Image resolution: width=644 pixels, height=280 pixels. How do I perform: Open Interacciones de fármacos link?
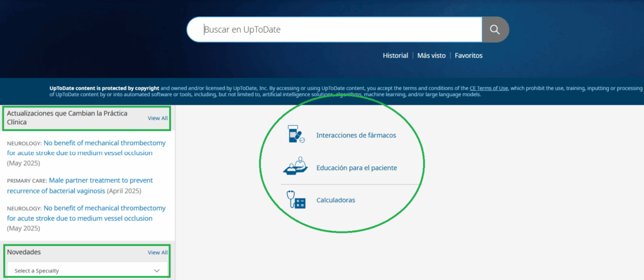pos(356,135)
